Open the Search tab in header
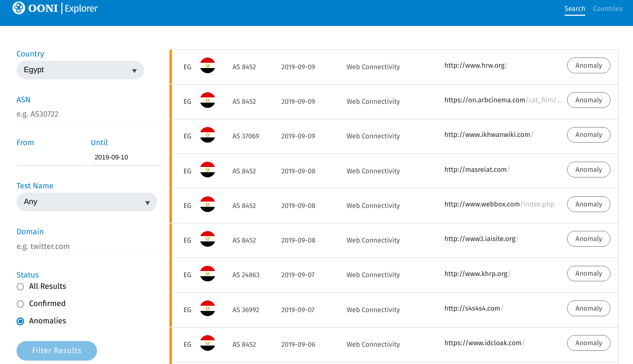Screen dimensions: 633x364 pyautogui.click(x=574, y=9)
